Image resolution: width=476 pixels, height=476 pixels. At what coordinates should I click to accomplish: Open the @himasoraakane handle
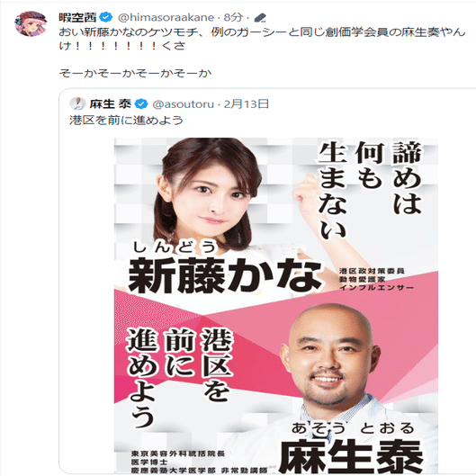tap(166, 18)
